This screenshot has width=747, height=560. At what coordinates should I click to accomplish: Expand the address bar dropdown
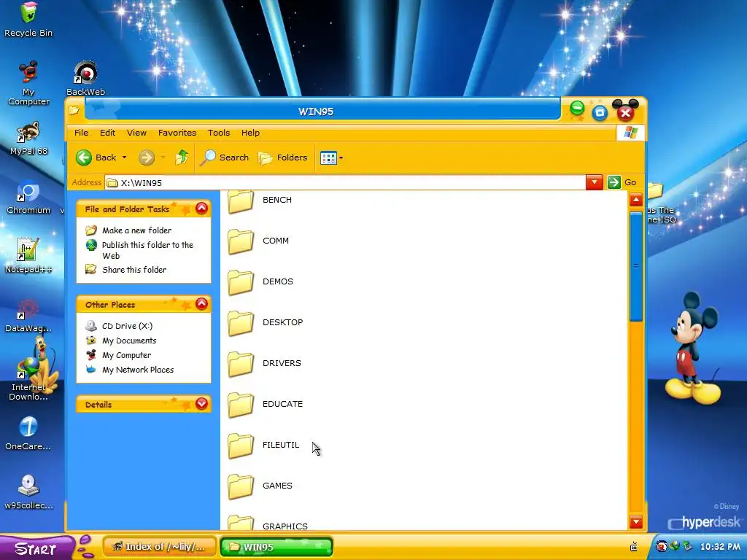594,182
